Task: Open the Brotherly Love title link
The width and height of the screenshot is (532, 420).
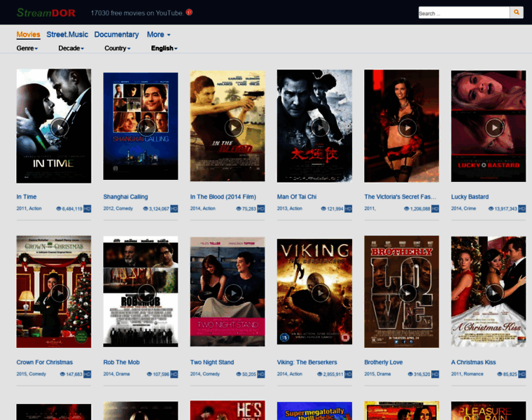Action: (x=384, y=363)
